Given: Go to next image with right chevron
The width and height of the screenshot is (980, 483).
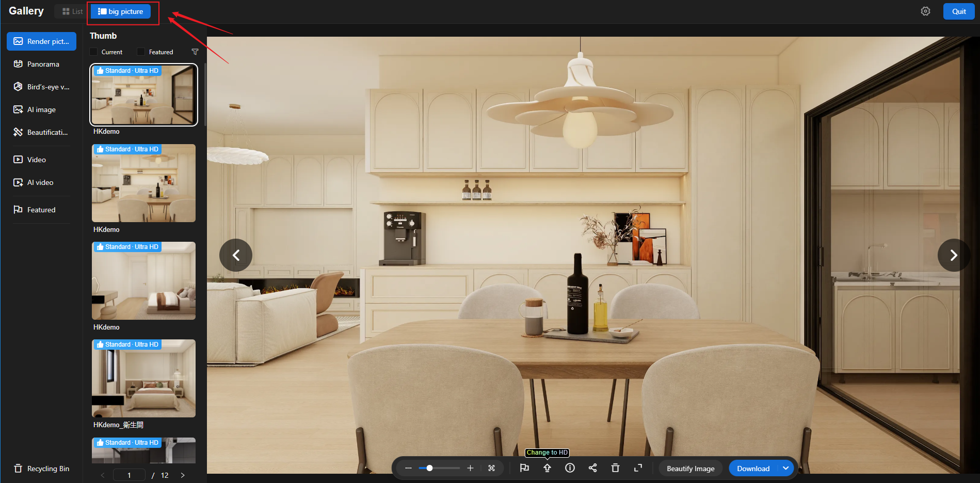Looking at the screenshot, I should (953, 255).
